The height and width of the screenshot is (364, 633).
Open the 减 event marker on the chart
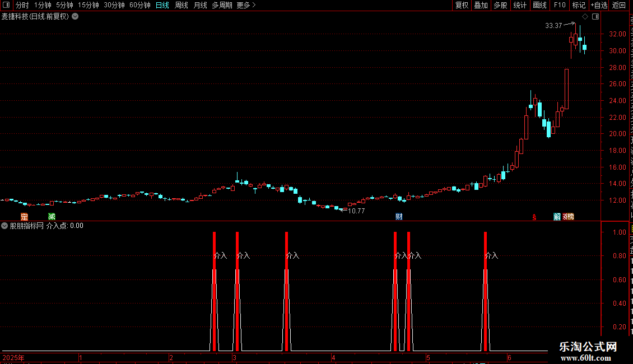[x=52, y=217]
